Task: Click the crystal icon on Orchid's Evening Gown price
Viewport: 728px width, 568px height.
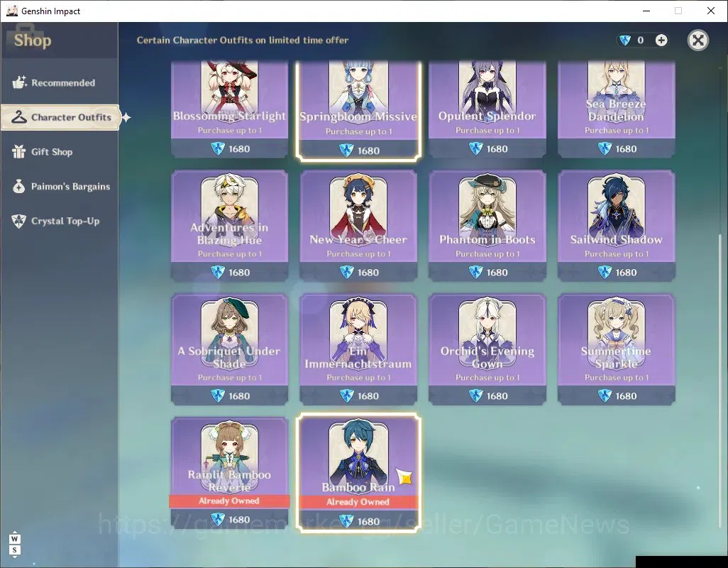Action: pyautogui.click(x=476, y=396)
